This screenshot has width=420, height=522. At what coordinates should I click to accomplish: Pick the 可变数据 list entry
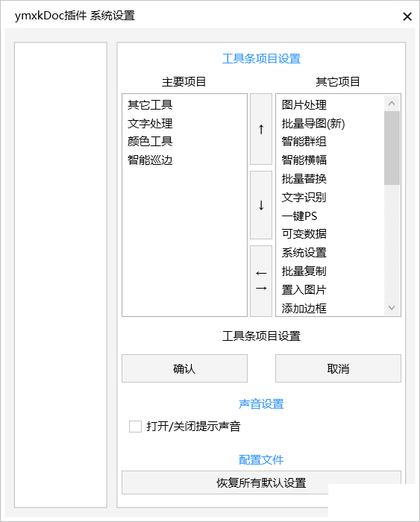pyautogui.click(x=304, y=234)
